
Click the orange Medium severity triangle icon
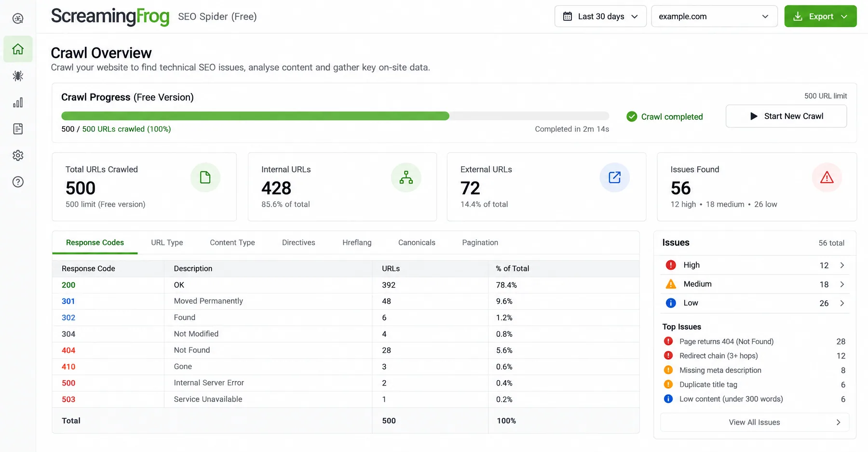pyautogui.click(x=671, y=284)
